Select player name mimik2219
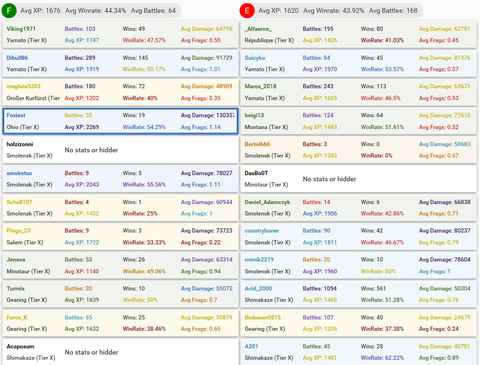This screenshot has height=365, width=480. (x=259, y=259)
